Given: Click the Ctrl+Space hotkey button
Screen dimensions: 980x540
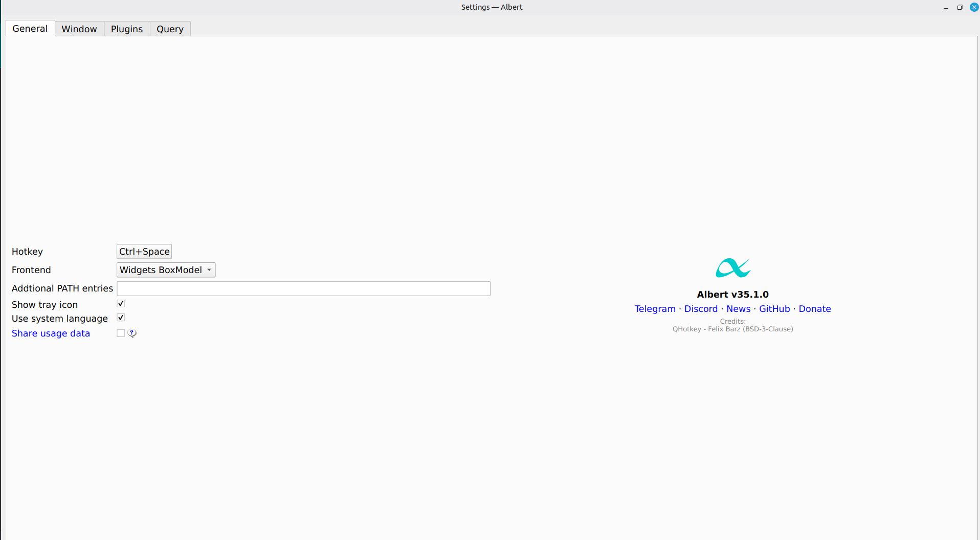Looking at the screenshot, I should coord(144,252).
